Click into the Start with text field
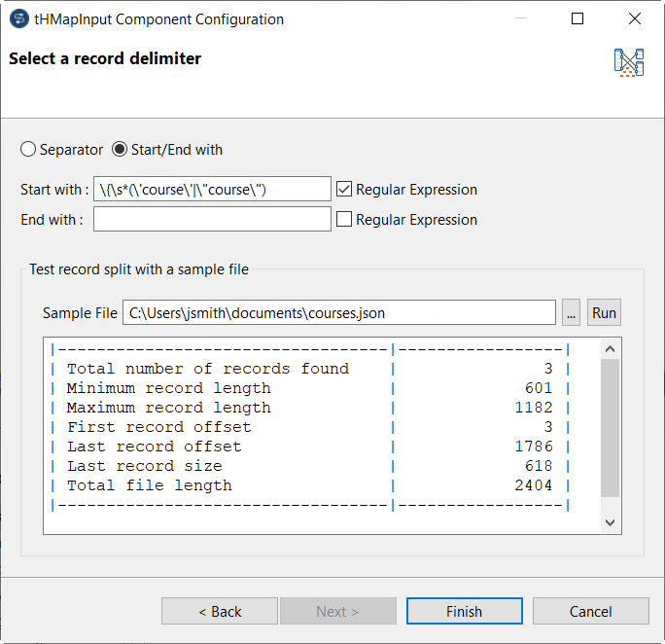The image size is (665, 644). tap(212, 190)
